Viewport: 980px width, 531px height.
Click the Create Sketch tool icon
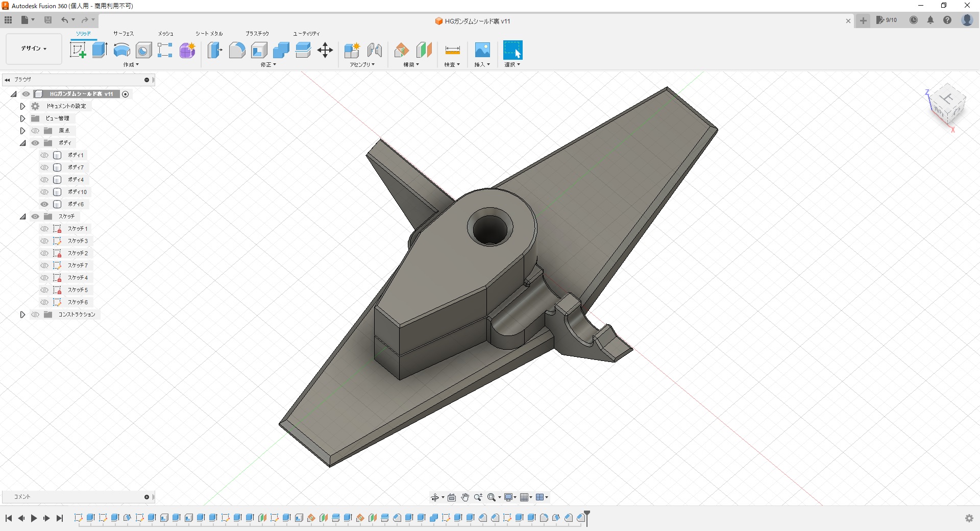(x=78, y=50)
